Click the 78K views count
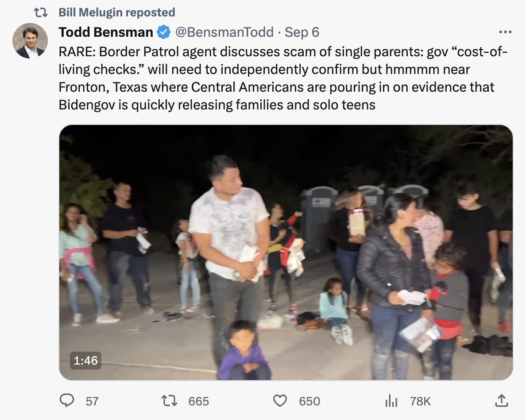Screen dimensions: 526x420 click(x=420, y=401)
